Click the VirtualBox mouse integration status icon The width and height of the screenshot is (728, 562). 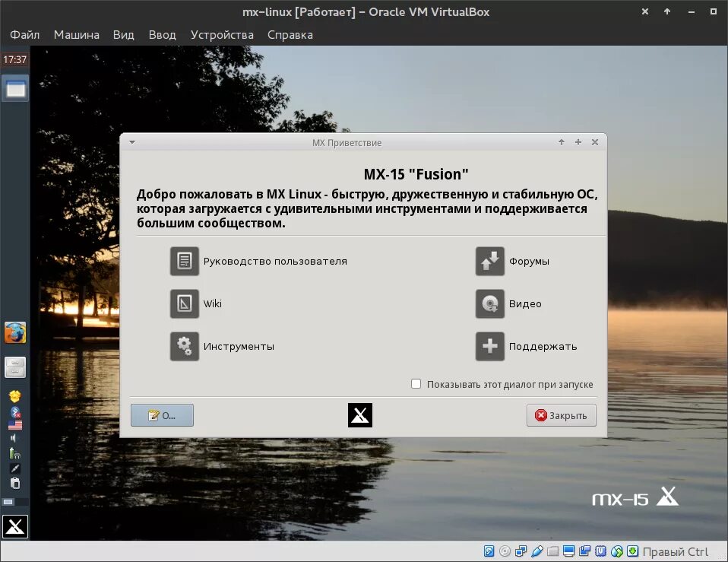coord(616,551)
